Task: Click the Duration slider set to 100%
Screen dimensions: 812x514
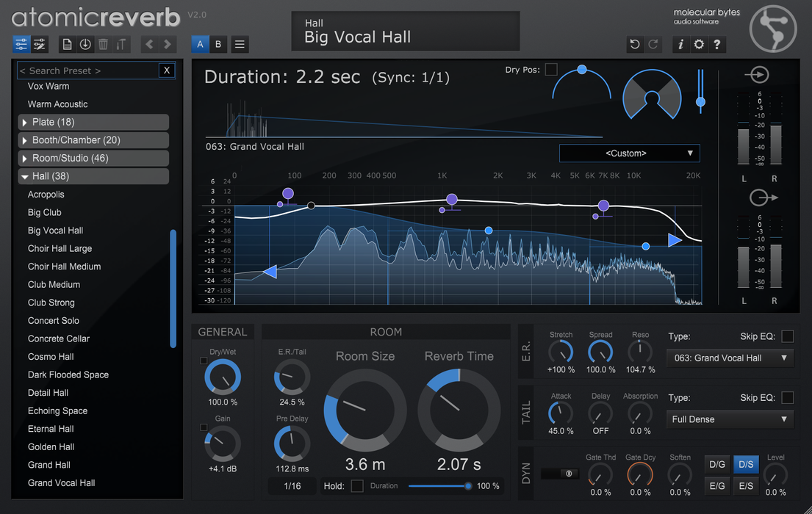Action: pos(468,485)
